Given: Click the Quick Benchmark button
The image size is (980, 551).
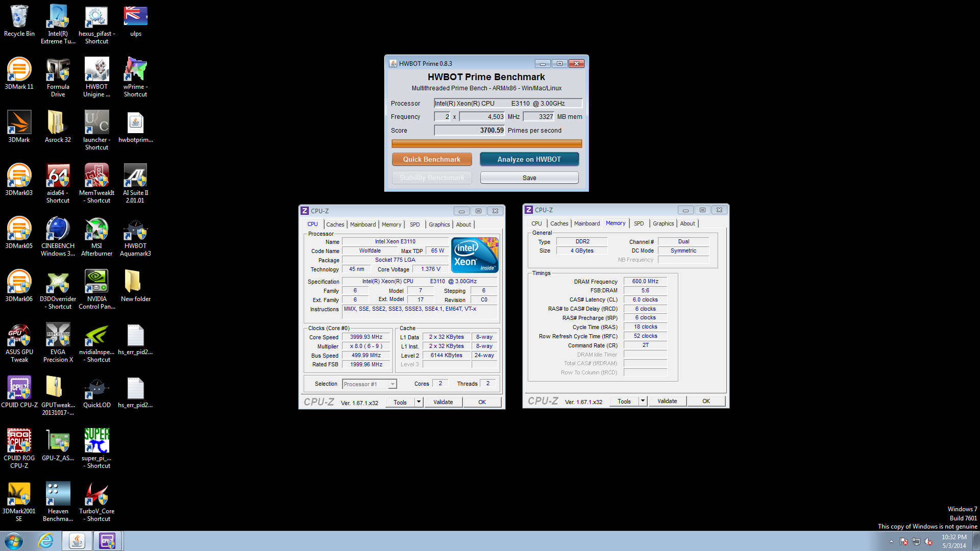Looking at the screenshot, I should click(x=432, y=159).
